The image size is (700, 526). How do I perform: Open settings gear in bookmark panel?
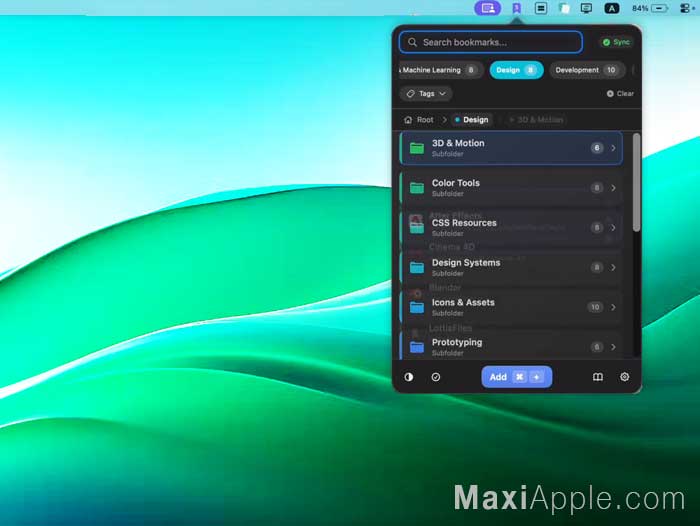(625, 377)
